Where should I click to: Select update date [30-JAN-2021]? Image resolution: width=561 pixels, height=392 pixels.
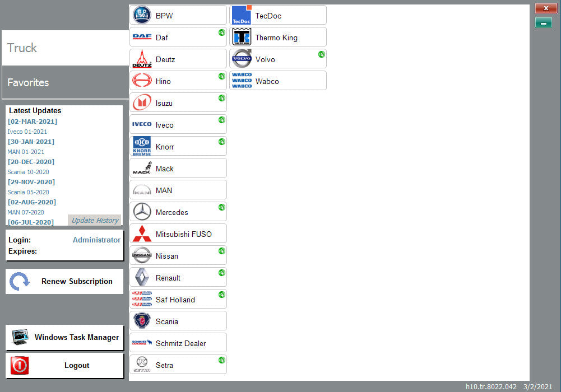pos(31,142)
